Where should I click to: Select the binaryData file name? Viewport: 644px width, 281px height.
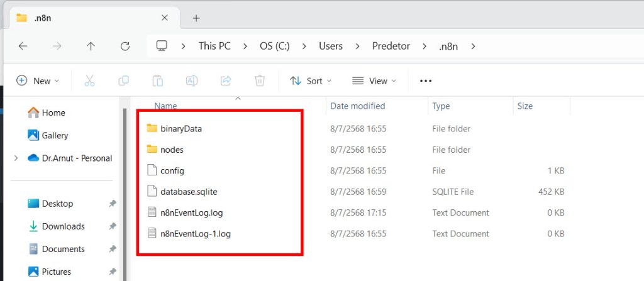point(181,129)
